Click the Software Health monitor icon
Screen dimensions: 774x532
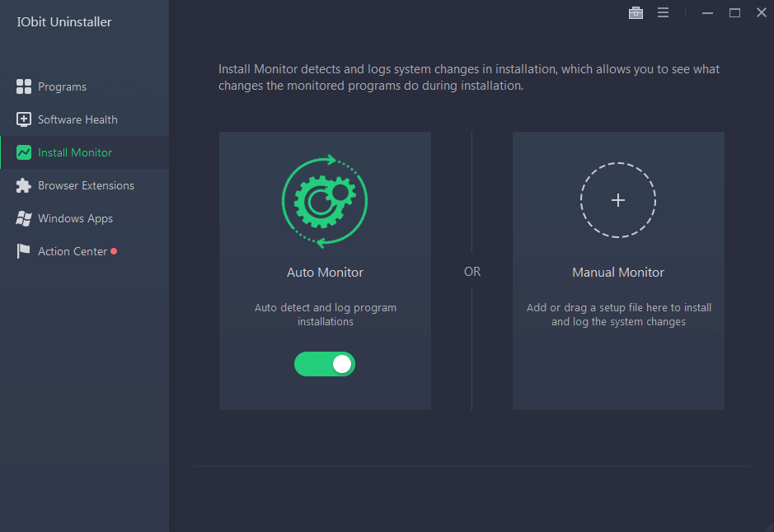point(23,119)
